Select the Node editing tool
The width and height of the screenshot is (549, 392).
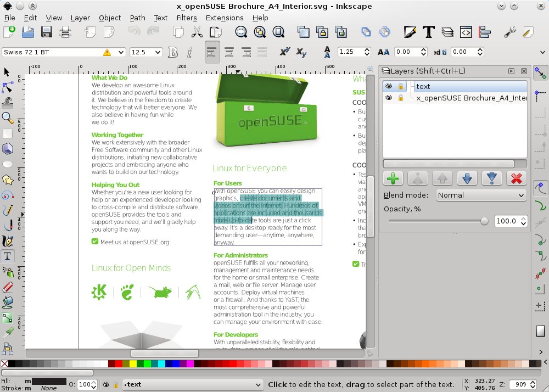click(x=8, y=87)
